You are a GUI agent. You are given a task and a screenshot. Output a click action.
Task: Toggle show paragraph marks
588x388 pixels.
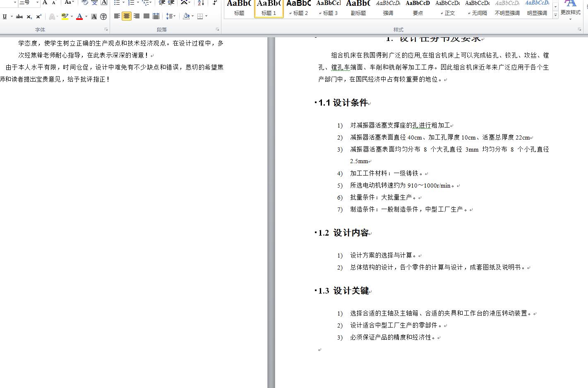(214, 2)
